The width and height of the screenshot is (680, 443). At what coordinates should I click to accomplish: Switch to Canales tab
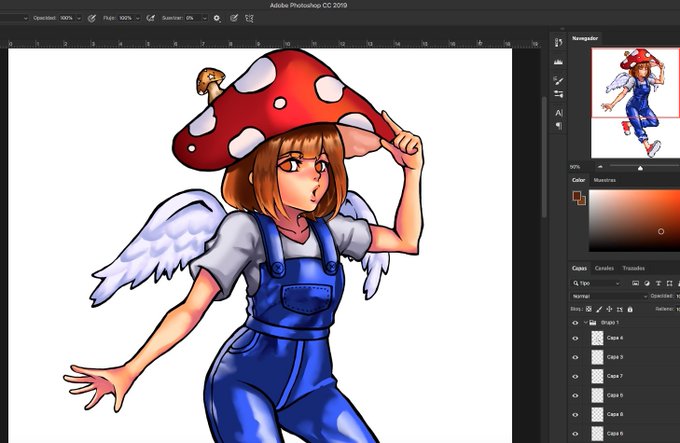coord(604,268)
